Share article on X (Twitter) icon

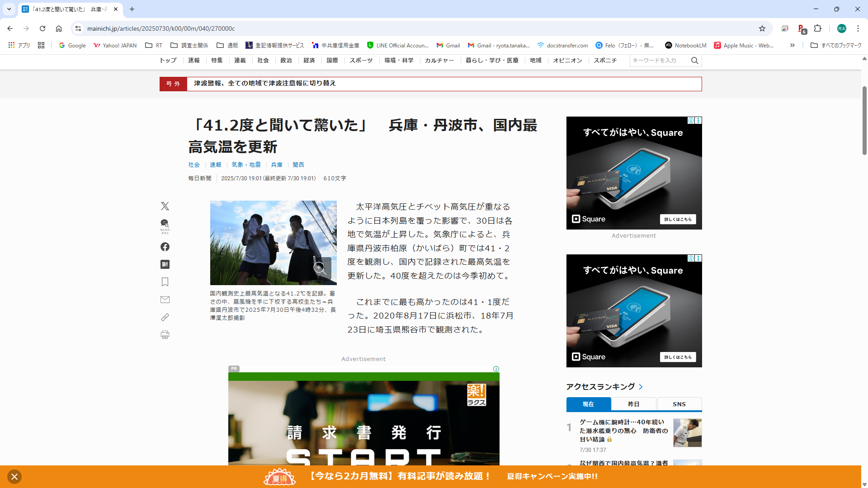coord(165,206)
